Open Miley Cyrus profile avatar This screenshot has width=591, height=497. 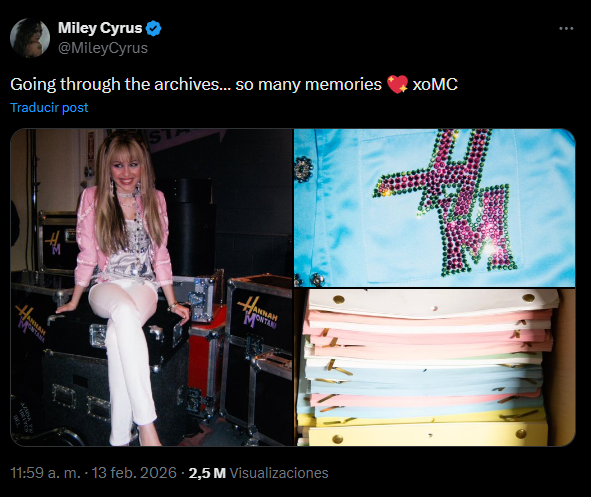point(30,38)
